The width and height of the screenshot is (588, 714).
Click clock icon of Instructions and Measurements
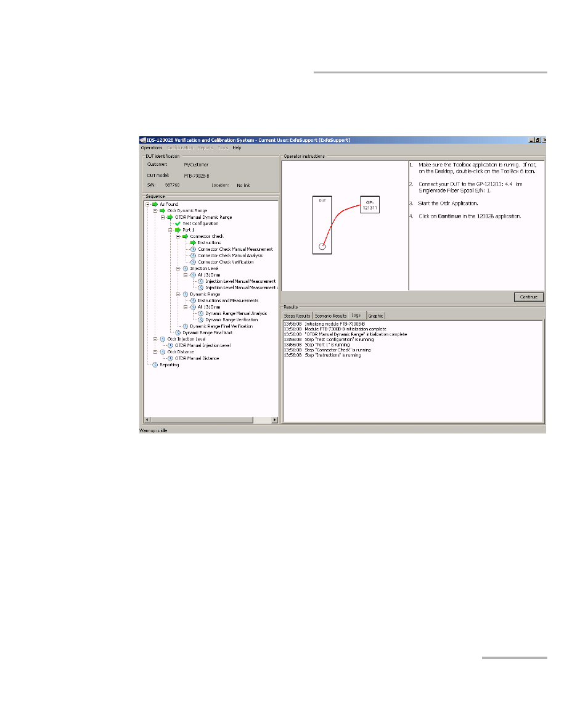click(x=193, y=301)
